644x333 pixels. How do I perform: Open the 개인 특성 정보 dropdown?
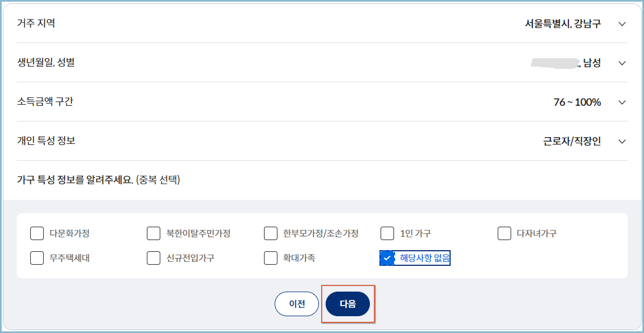pos(622,142)
